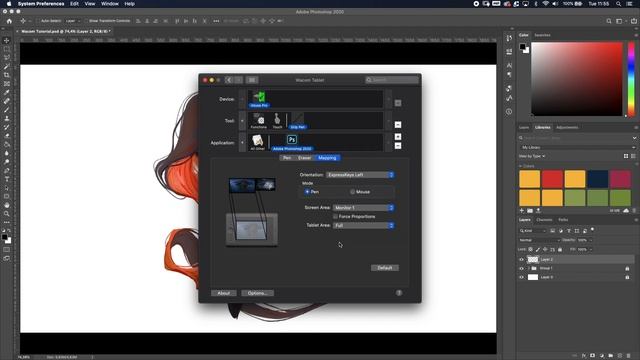Click the Default button
The height and width of the screenshot is (360, 640).
385,268
